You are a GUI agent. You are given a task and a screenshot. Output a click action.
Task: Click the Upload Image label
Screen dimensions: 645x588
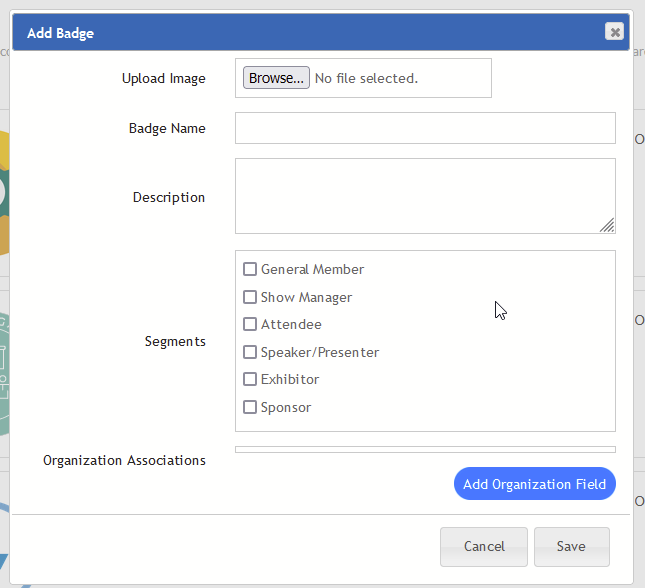[163, 78]
